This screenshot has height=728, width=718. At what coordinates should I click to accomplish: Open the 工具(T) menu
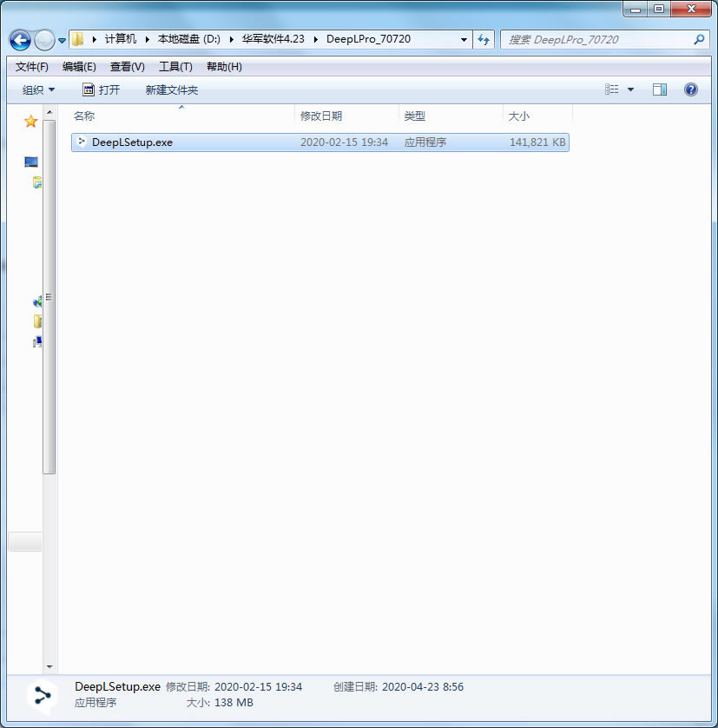click(175, 67)
